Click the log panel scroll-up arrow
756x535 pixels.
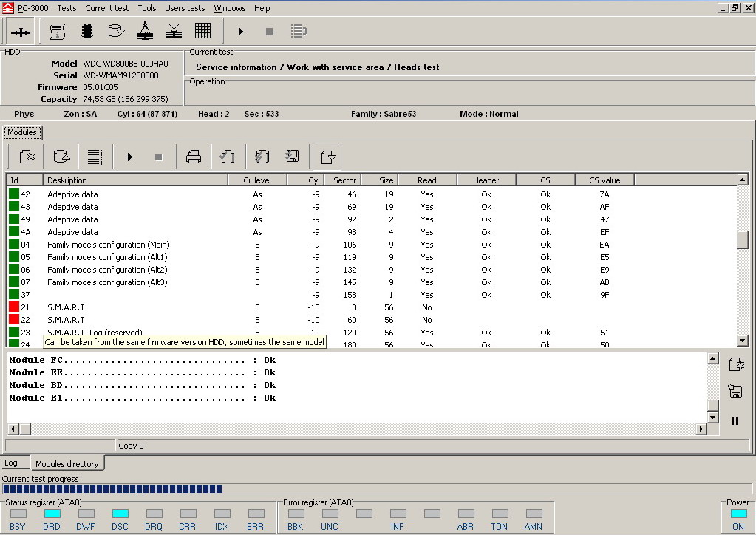click(x=713, y=358)
